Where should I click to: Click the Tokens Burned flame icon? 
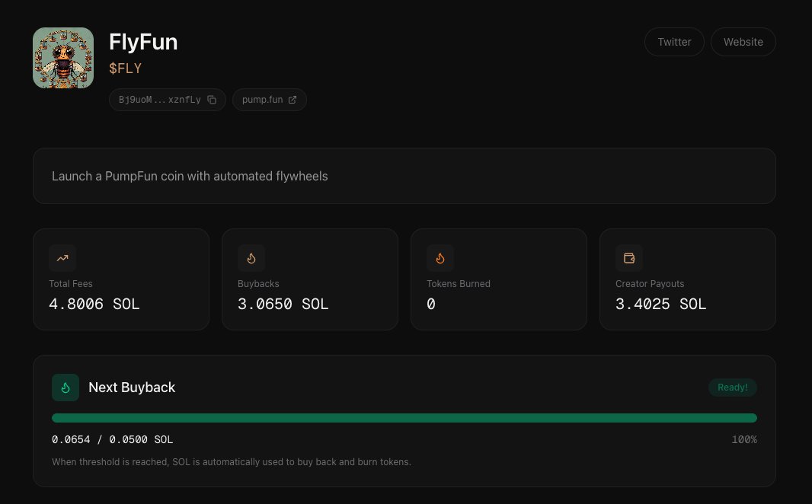440,258
